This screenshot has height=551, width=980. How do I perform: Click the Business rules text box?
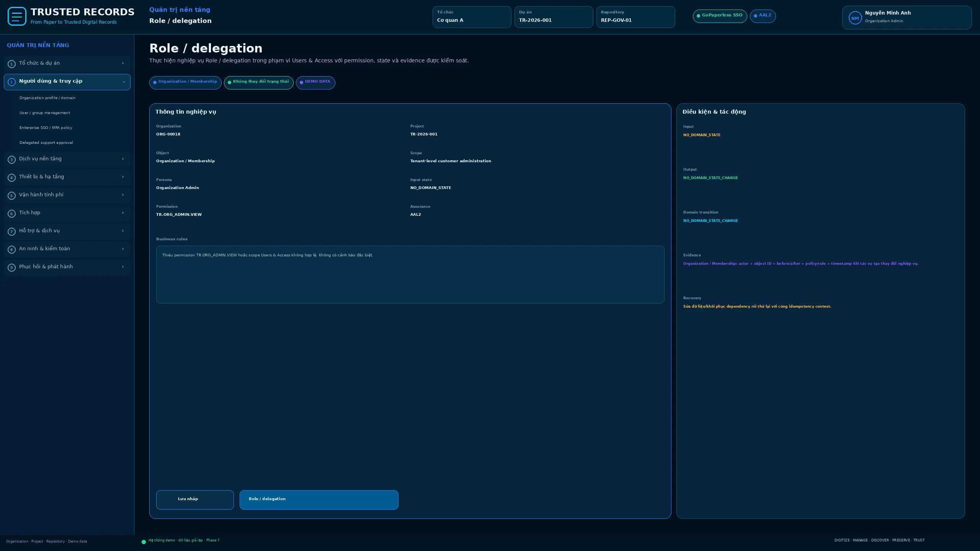[x=410, y=275]
